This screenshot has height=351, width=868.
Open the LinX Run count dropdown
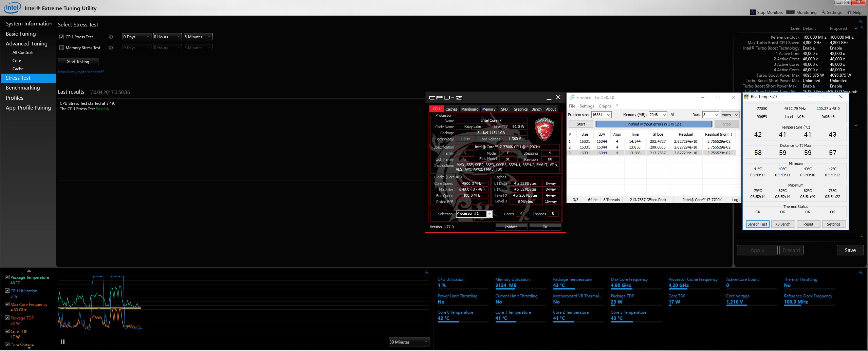(x=710, y=115)
